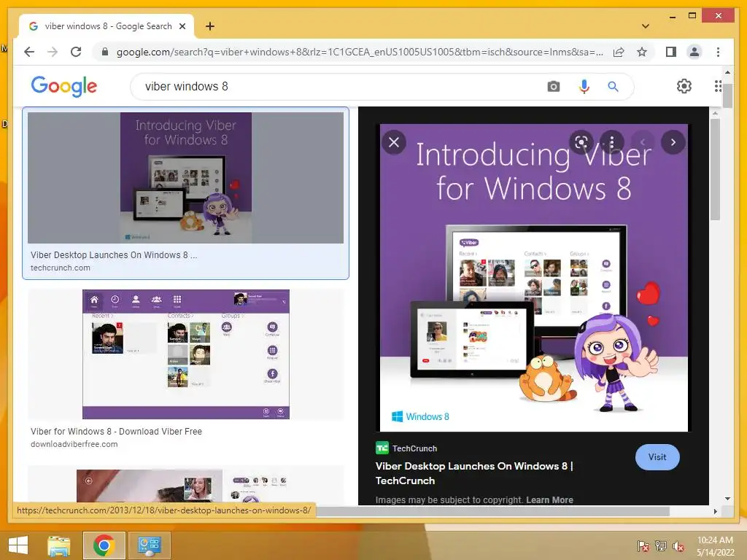Open TechCrunch source link in preview
This screenshot has width=747, height=560.
point(406,448)
